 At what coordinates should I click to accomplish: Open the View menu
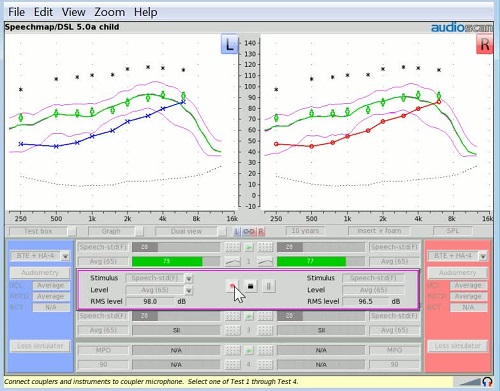tap(73, 12)
